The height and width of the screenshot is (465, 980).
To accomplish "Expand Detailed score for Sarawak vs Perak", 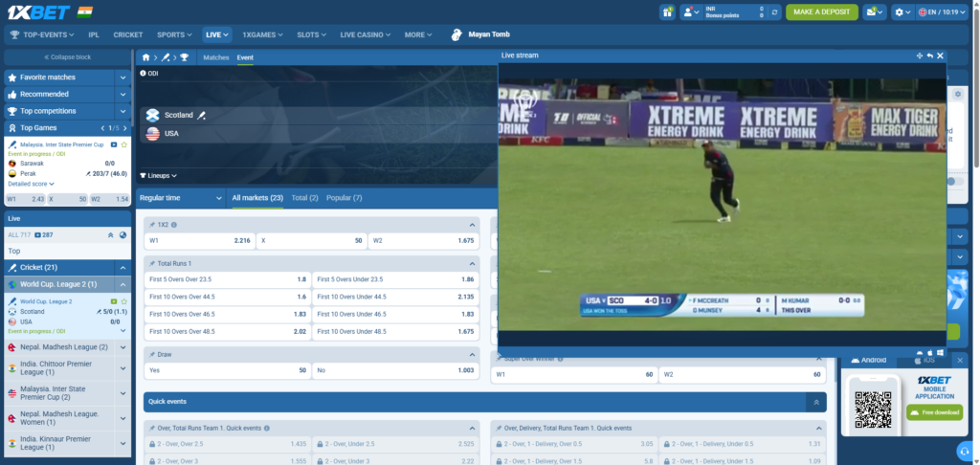I will tap(32, 184).
